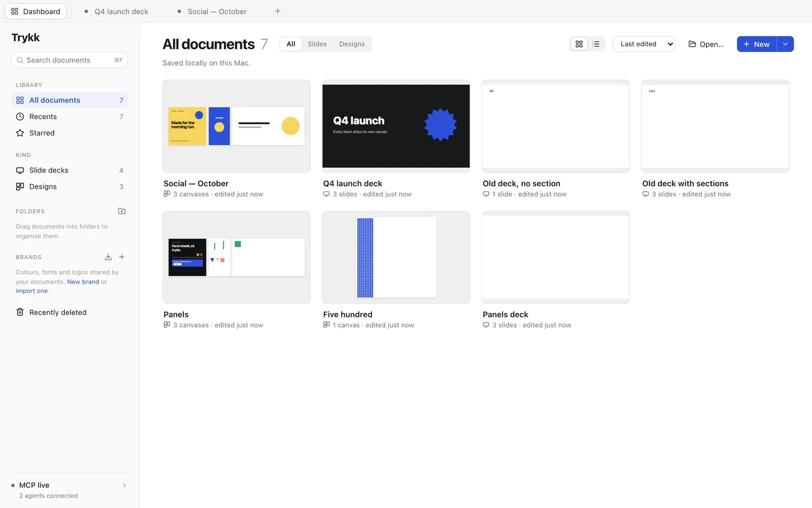The height and width of the screenshot is (508, 812).
Task: Open the Dashboard tab
Action: coord(36,11)
